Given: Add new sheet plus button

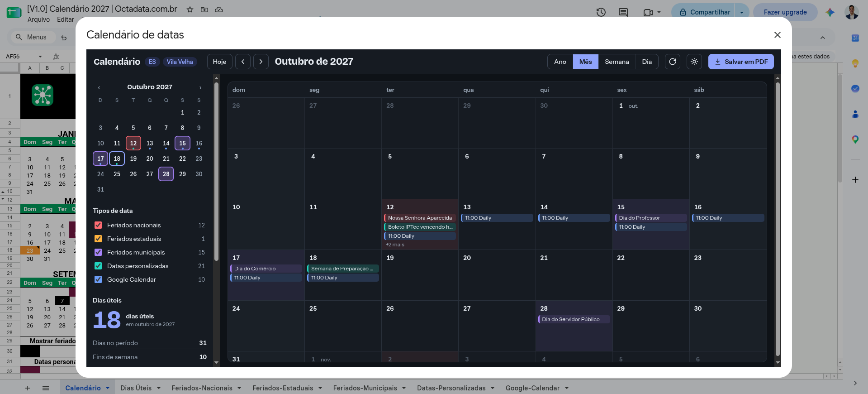Looking at the screenshot, I should pos(28,388).
